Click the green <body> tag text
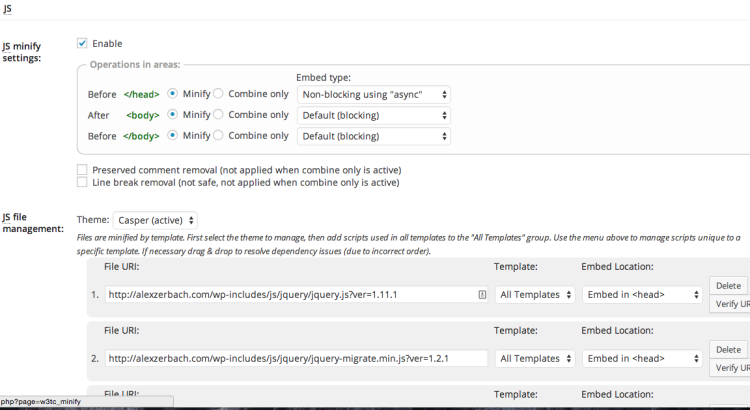This screenshot has width=750, height=410. pyautogui.click(x=143, y=115)
